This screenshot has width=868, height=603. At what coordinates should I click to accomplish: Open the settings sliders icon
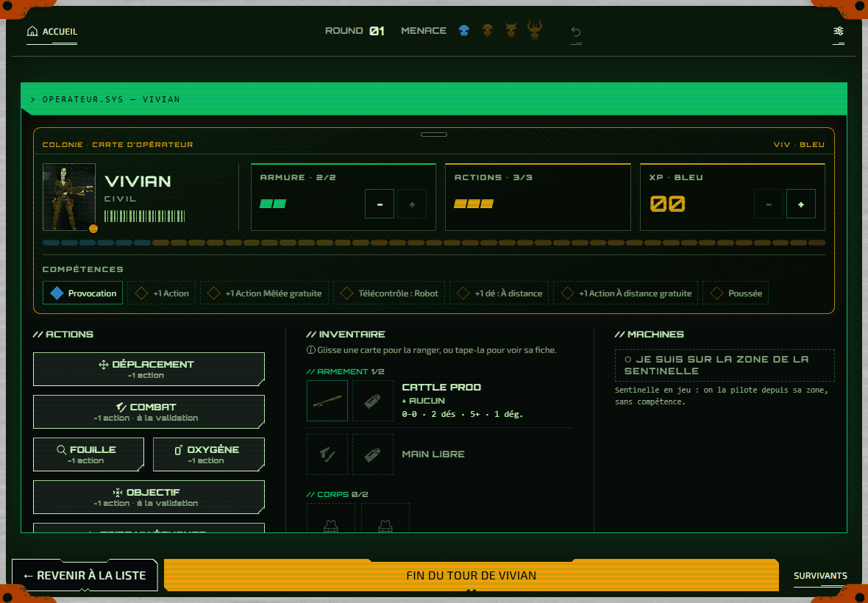click(839, 31)
